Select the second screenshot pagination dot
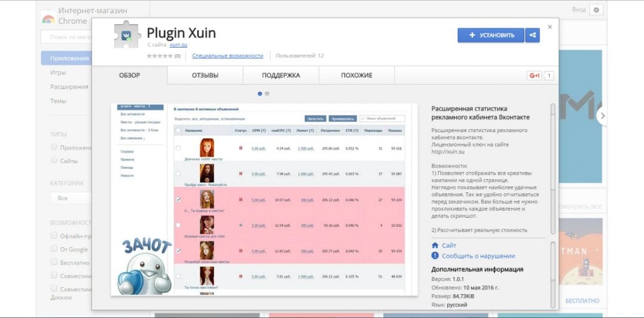 coord(267,93)
